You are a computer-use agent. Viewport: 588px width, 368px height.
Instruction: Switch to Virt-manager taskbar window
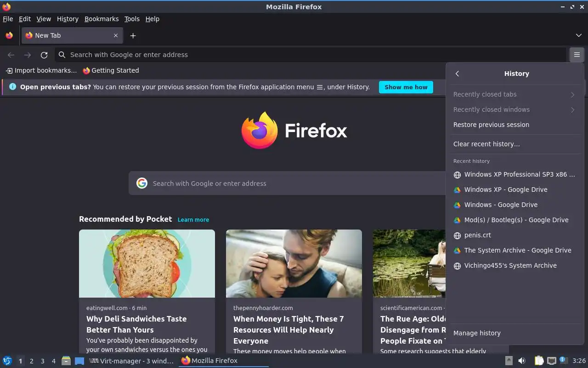(x=131, y=361)
